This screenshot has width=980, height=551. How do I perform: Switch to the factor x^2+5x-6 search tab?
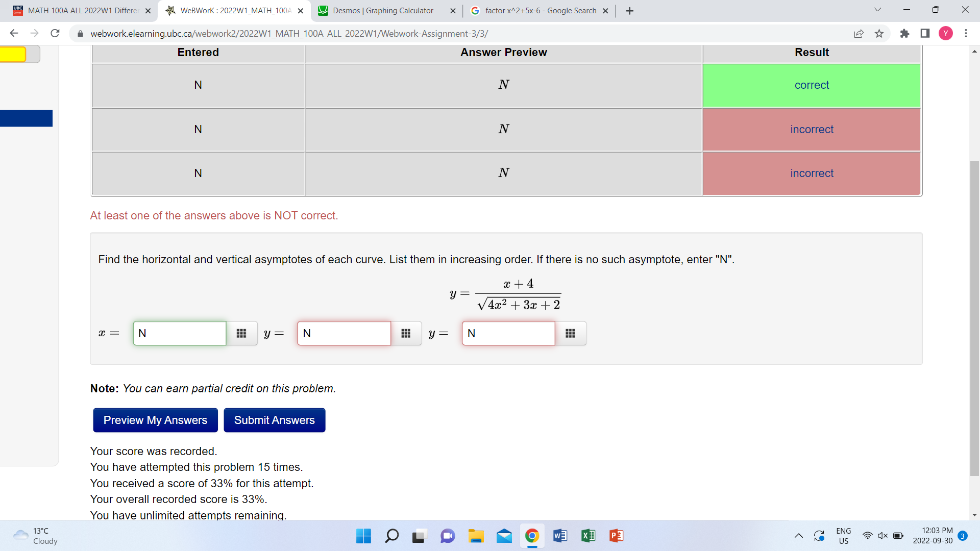[535, 10]
